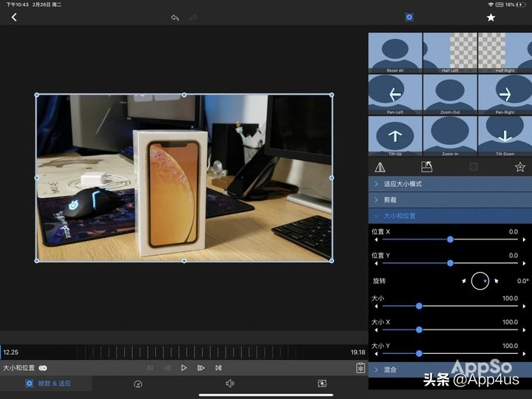This screenshot has width=532, height=399.
Task: Click the 19.18 end time label
Action: [x=358, y=352]
